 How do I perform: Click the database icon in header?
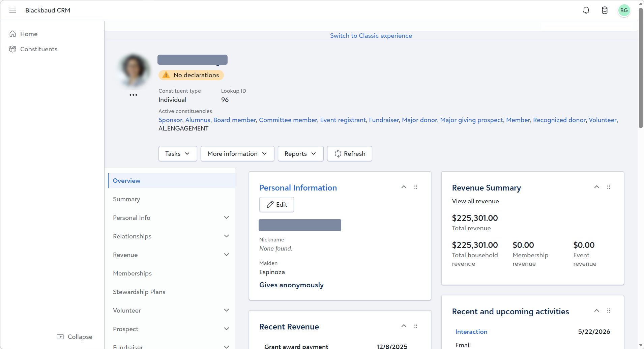click(x=605, y=10)
